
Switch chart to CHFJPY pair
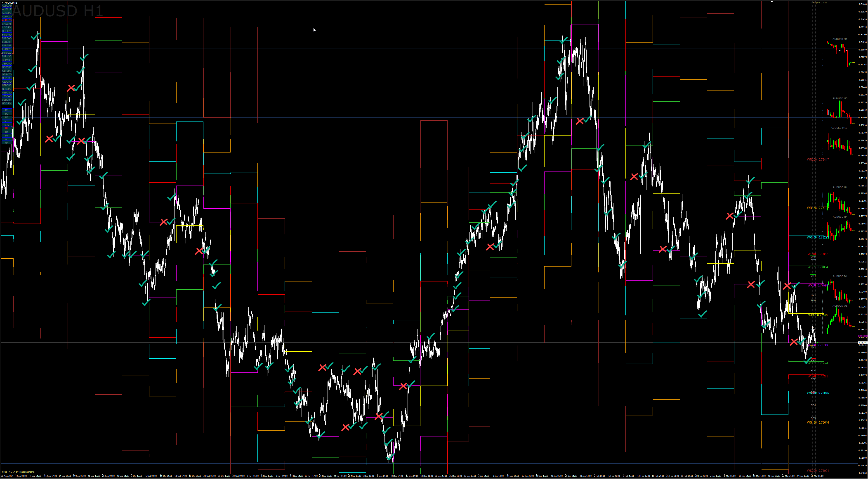[x=7, y=31]
